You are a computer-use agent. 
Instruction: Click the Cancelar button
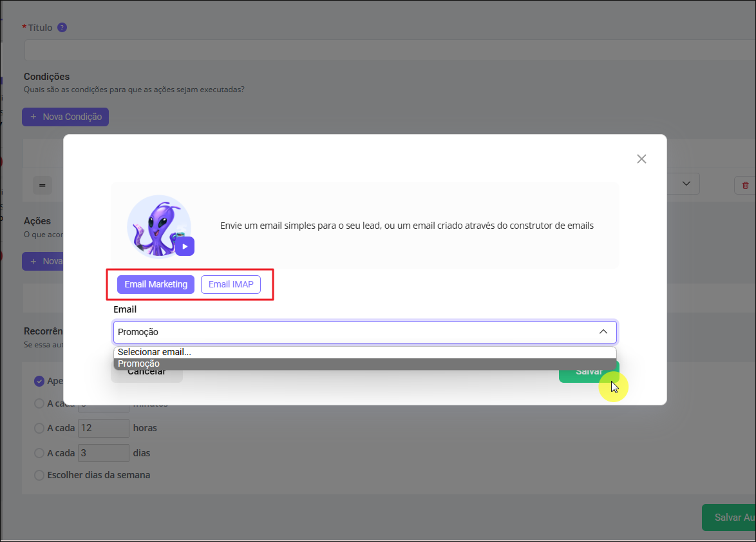tap(147, 373)
